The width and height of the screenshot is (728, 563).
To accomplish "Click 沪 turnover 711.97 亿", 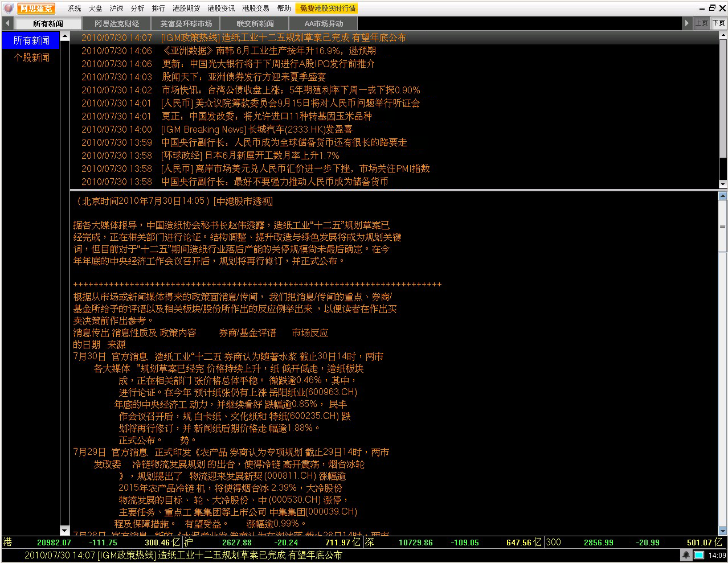I will point(343,543).
